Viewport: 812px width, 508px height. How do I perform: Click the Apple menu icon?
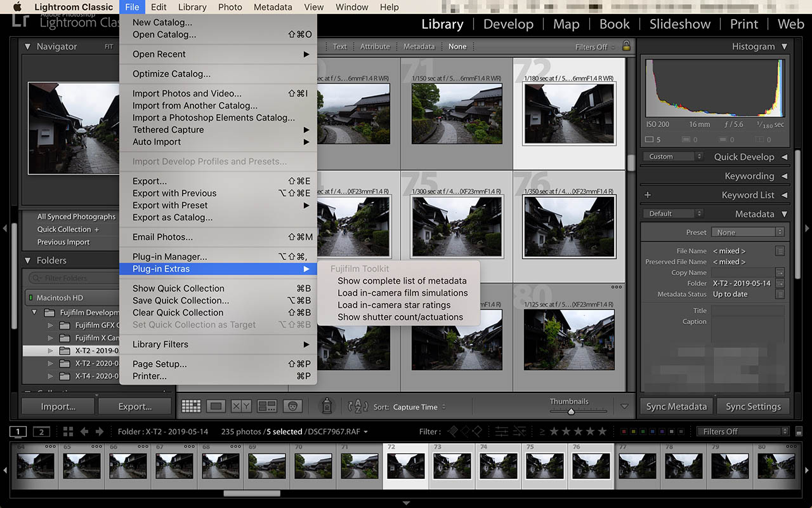tap(18, 7)
